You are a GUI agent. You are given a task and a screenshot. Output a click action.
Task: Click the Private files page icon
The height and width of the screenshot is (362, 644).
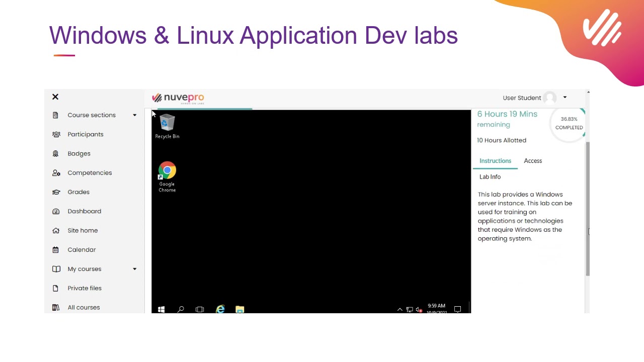[56, 288]
